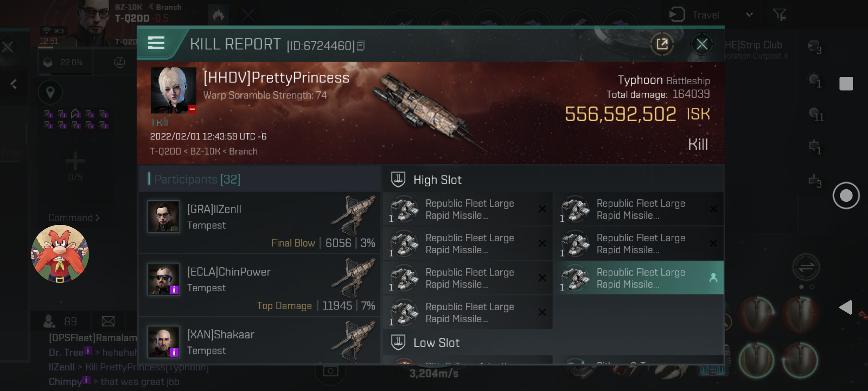The height and width of the screenshot is (391, 868).
Task: Open PrettyPrincess pilot portrait
Action: coord(173,90)
